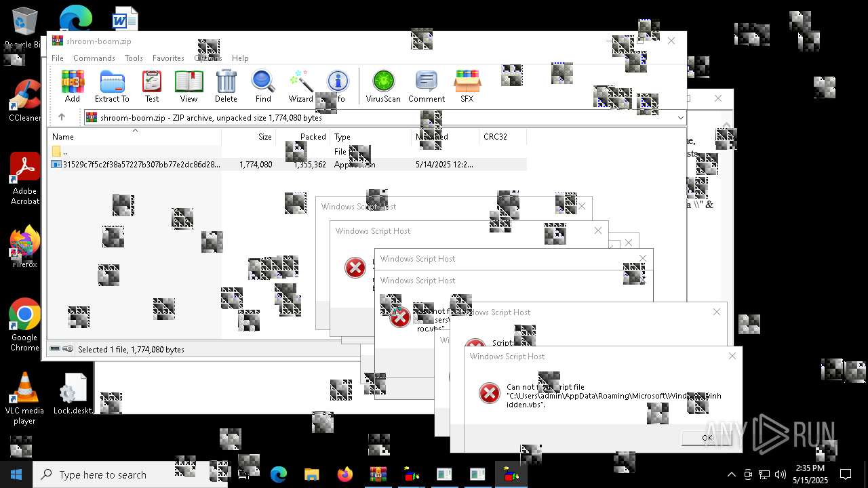868x488 pixels.
Task: Click the VirusScan bug icon
Action: (383, 86)
